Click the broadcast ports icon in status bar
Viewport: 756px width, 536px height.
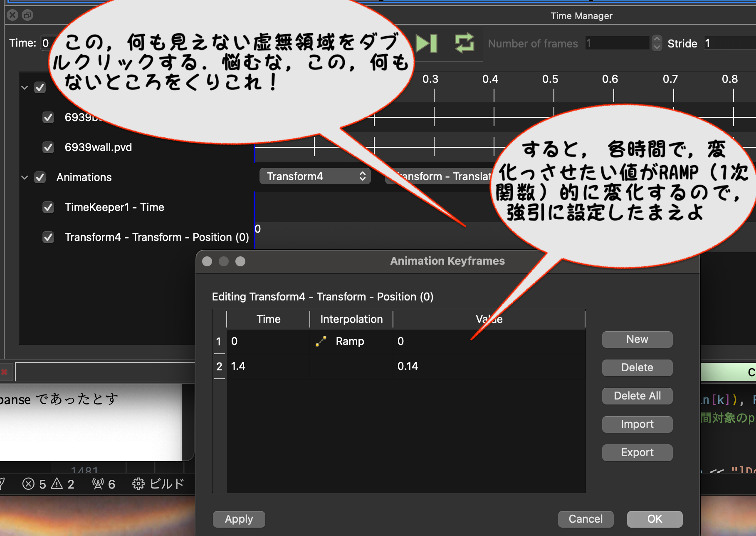(98, 484)
